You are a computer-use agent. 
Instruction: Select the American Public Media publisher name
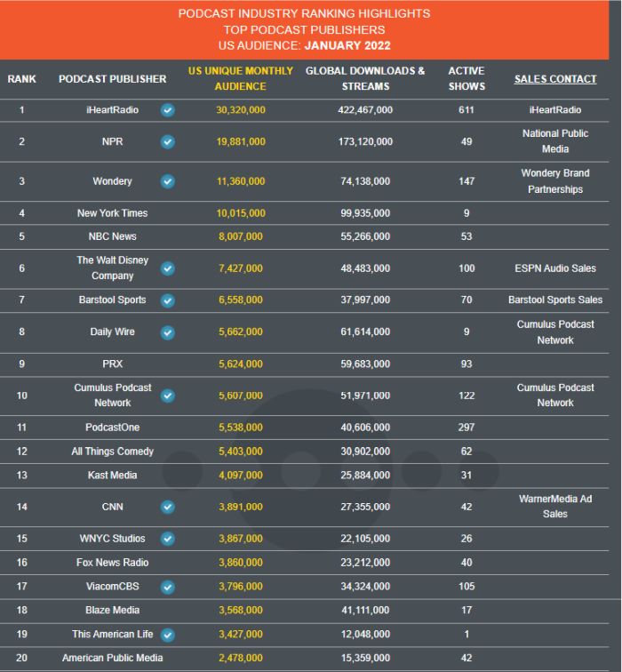112,659
